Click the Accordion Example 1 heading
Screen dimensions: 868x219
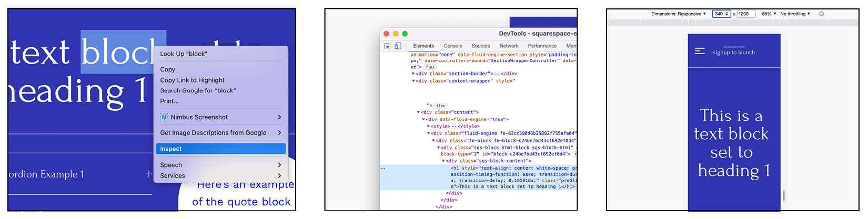click(x=46, y=174)
